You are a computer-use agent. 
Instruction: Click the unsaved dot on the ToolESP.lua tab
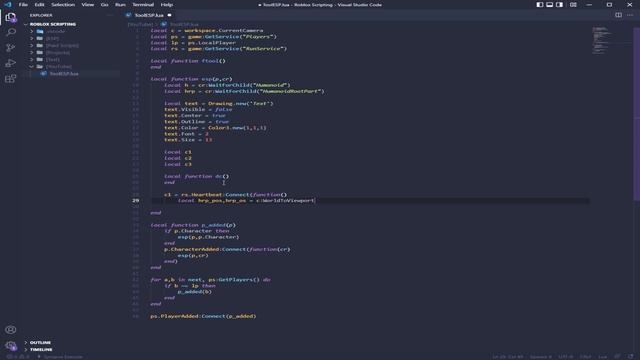pos(169,15)
